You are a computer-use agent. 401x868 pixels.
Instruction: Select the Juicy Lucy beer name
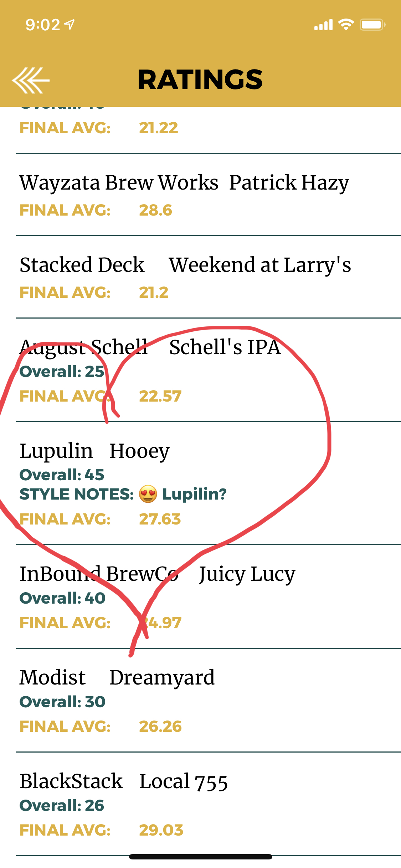(x=247, y=574)
